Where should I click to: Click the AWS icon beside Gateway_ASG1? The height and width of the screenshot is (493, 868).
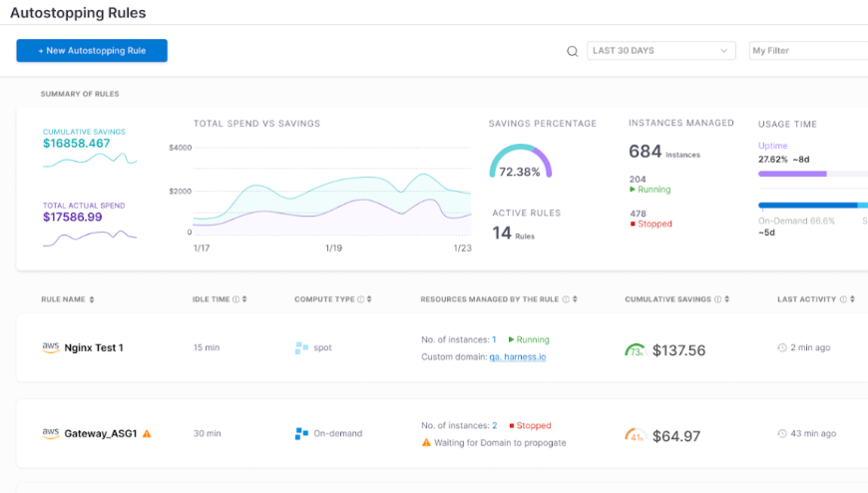point(50,433)
